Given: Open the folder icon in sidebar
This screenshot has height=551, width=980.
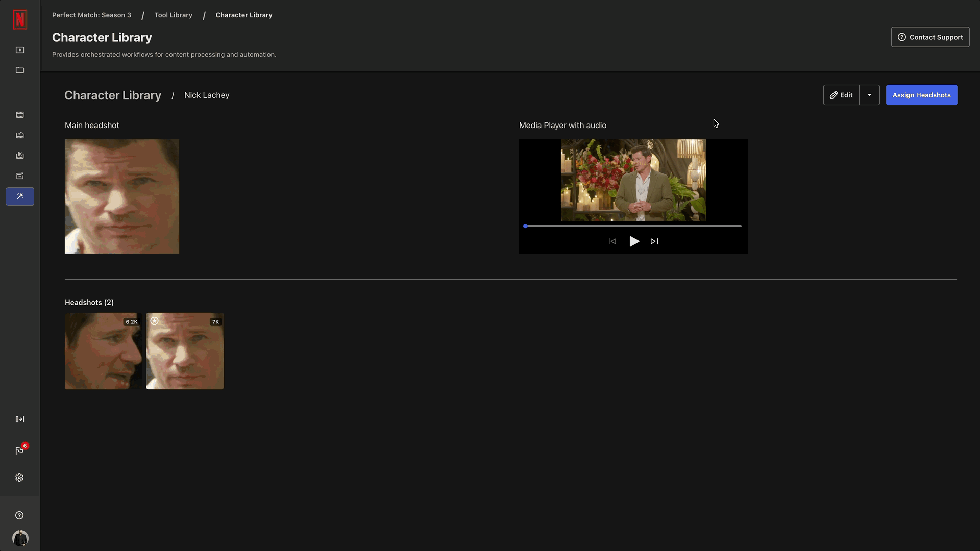Looking at the screenshot, I should point(19,70).
